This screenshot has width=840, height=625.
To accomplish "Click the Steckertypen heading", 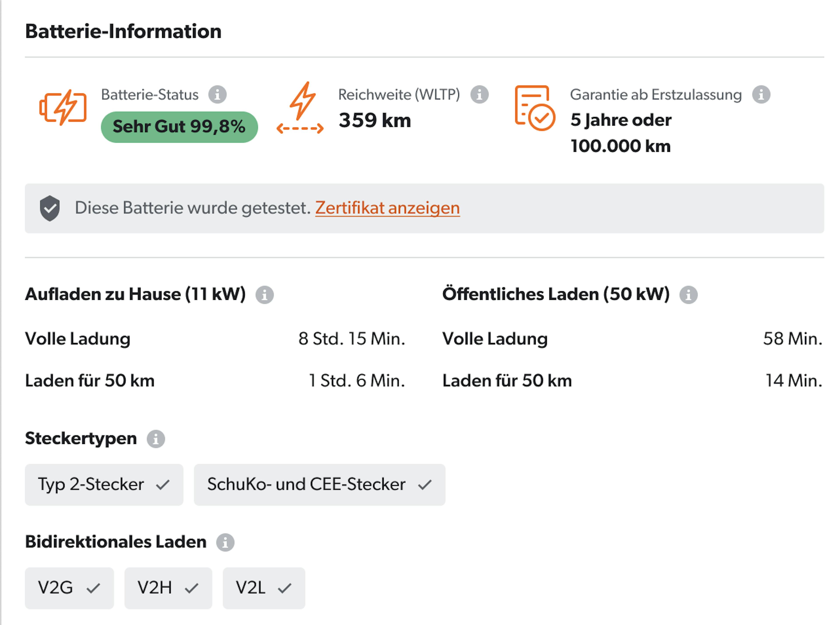I will pyautogui.click(x=81, y=439).
